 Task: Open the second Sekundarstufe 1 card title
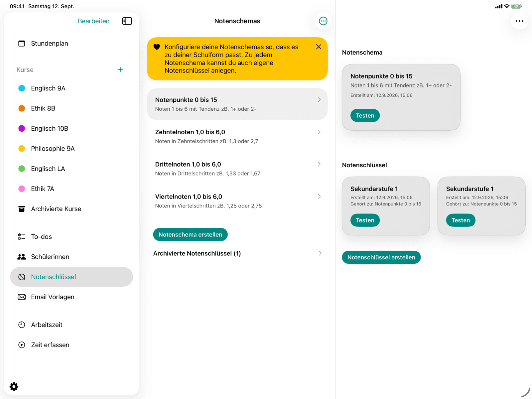(469, 189)
